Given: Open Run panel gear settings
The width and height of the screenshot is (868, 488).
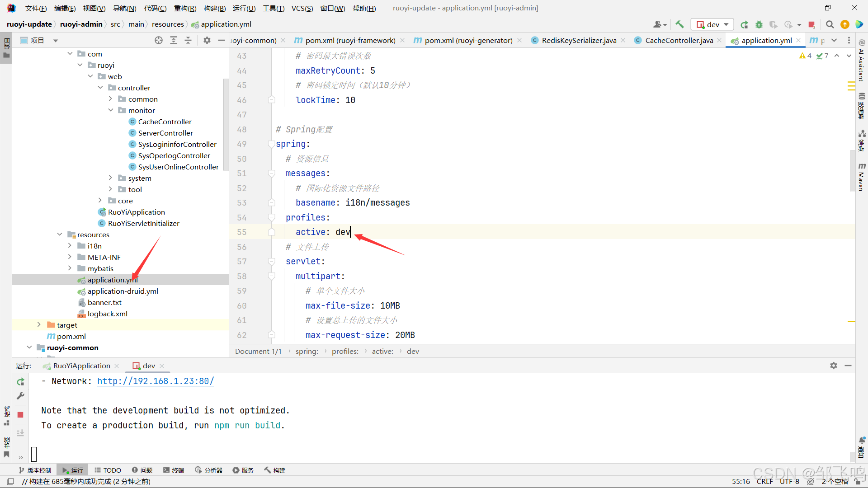Looking at the screenshot, I should coord(834,366).
